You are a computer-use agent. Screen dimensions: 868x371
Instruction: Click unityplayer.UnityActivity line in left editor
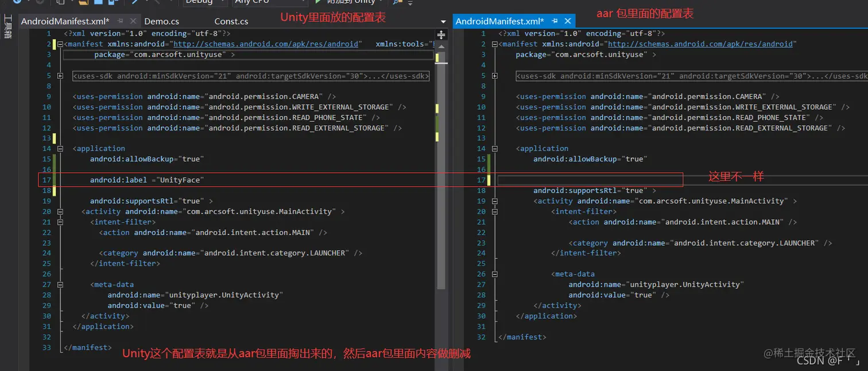tap(195, 295)
